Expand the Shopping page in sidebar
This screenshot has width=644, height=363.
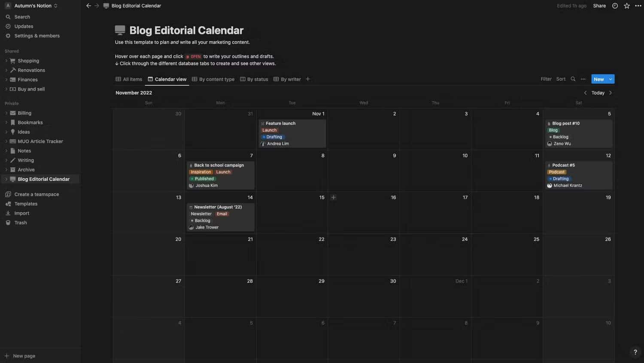tap(6, 61)
